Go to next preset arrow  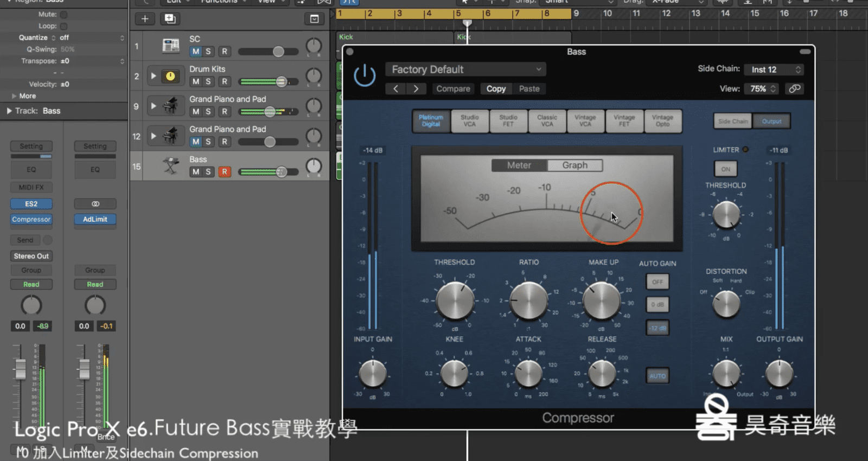[416, 88]
